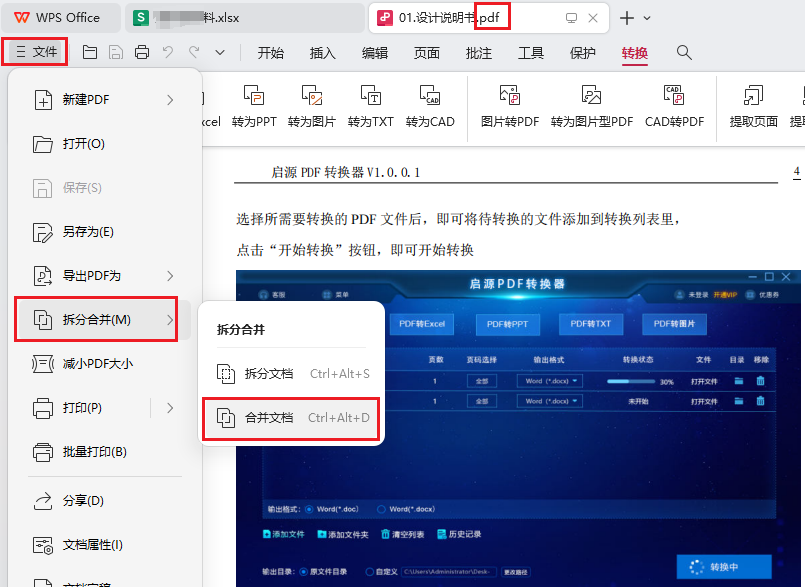Open the 文件 menu button
The width and height of the screenshot is (805, 587).
[35, 52]
